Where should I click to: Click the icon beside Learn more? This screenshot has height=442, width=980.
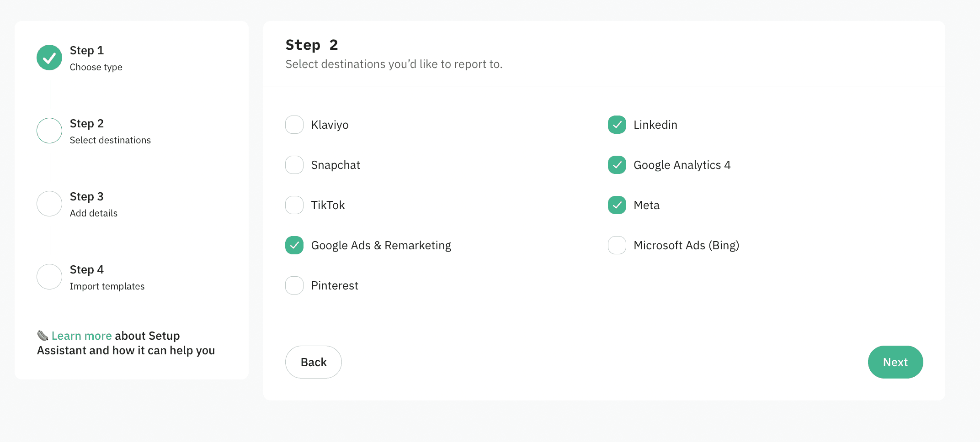tap(43, 336)
